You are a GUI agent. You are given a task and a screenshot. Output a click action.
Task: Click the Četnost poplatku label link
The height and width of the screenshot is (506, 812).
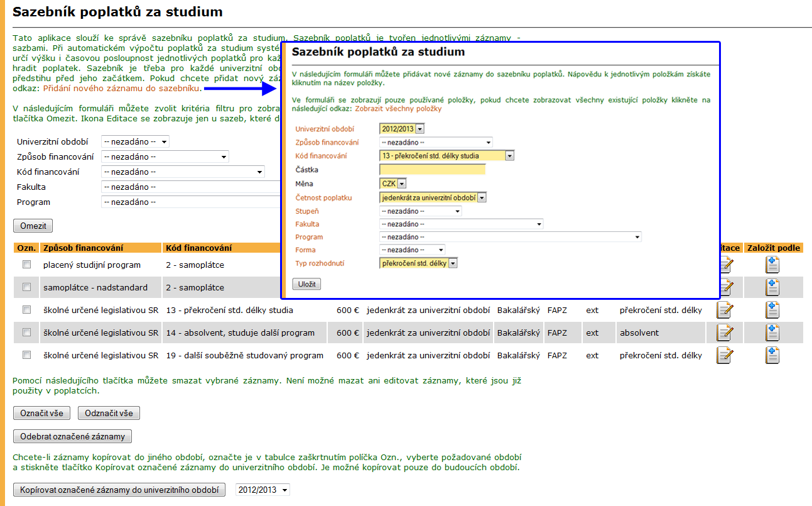click(323, 198)
